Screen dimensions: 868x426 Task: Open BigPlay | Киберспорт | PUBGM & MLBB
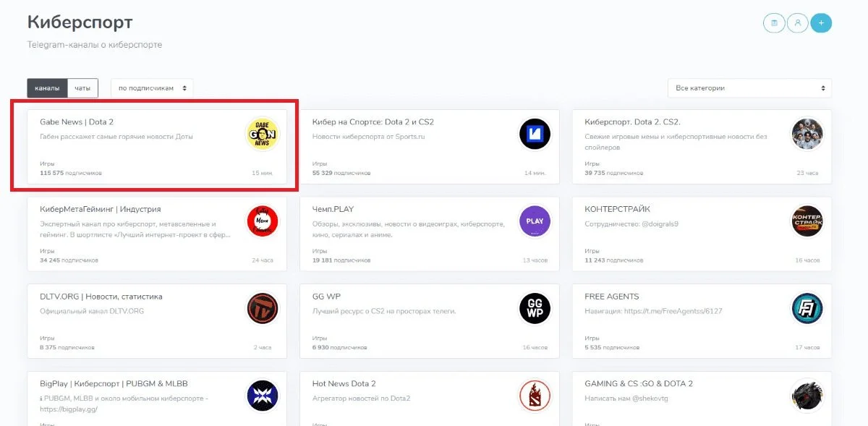[x=114, y=383]
